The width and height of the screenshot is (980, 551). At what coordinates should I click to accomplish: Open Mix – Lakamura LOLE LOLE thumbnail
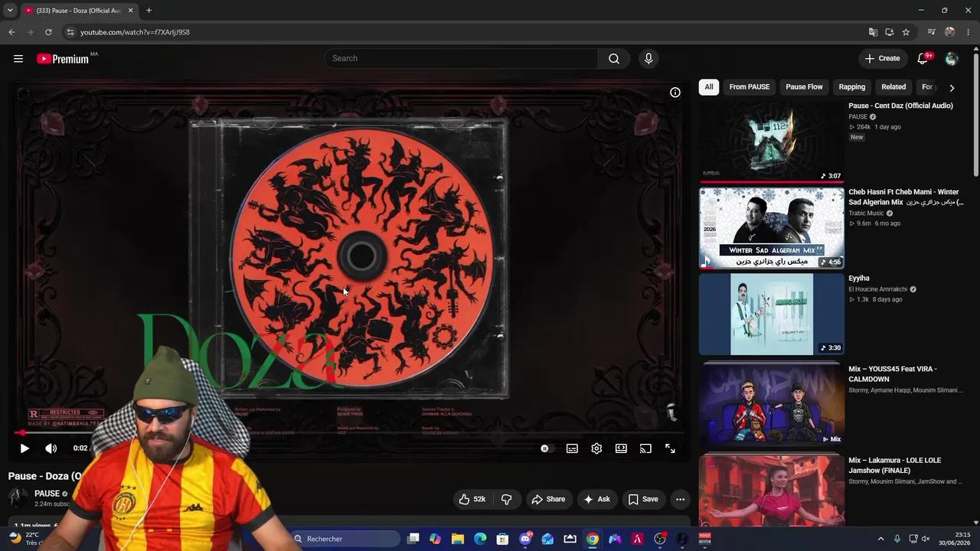click(x=772, y=490)
